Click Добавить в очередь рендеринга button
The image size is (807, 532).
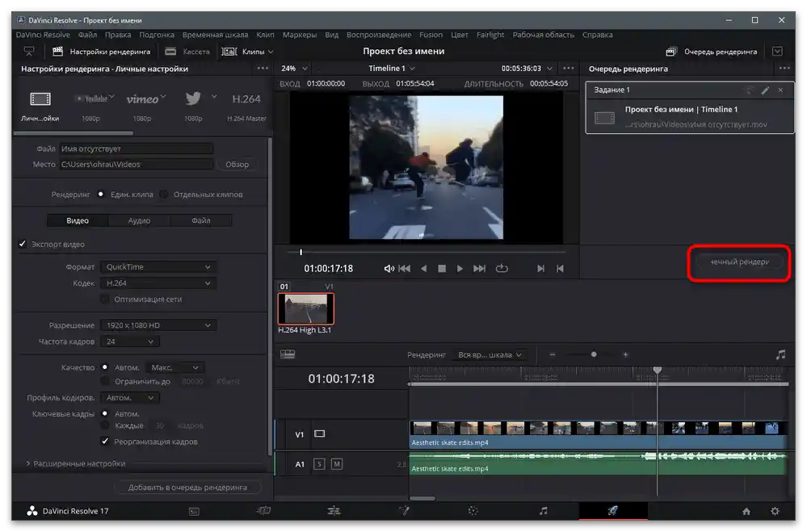pyautogui.click(x=187, y=488)
